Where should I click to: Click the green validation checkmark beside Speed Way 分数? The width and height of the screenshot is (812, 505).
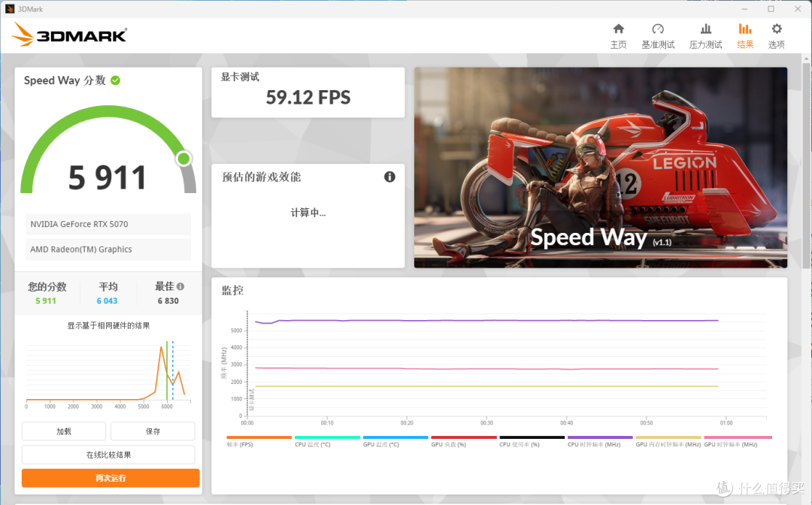click(116, 80)
